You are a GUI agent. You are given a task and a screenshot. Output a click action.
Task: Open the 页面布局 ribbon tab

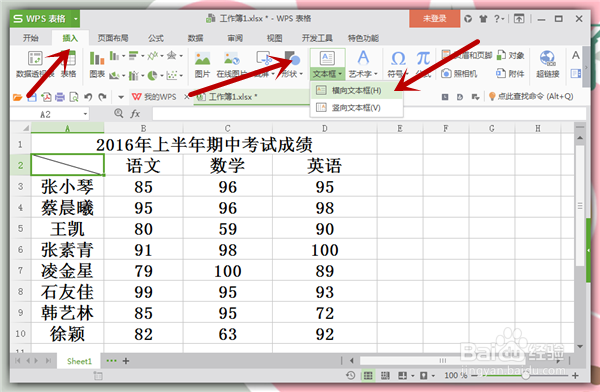tap(113, 38)
